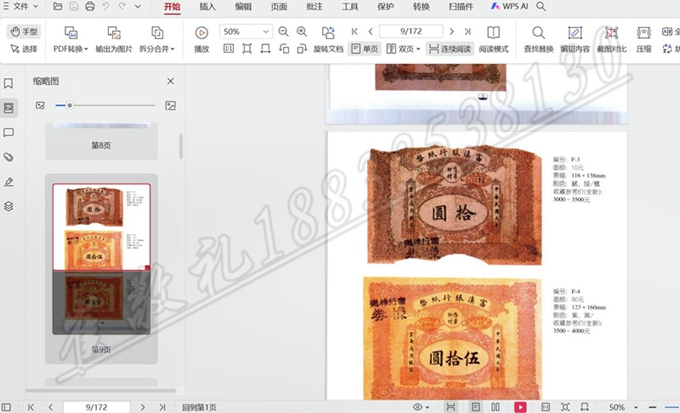This screenshot has height=413, width=680.
Task: Select the 第9页 thumbnail
Action: pyautogui.click(x=101, y=269)
